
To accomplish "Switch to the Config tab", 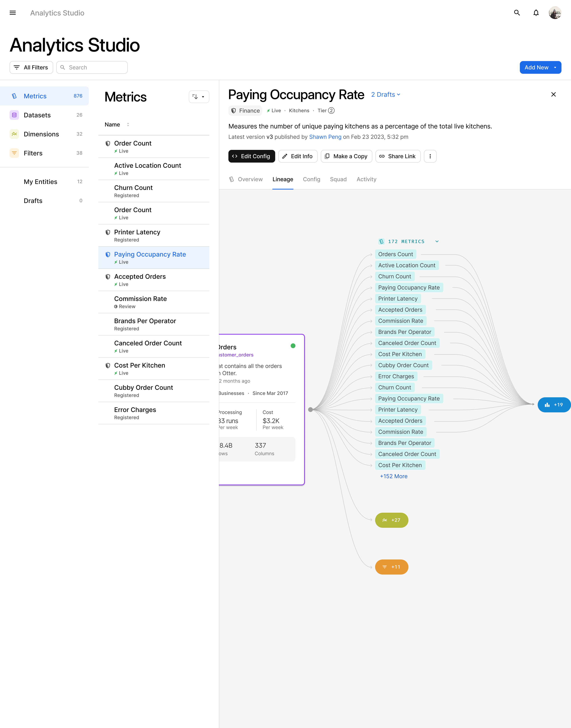I will coord(311,179).
